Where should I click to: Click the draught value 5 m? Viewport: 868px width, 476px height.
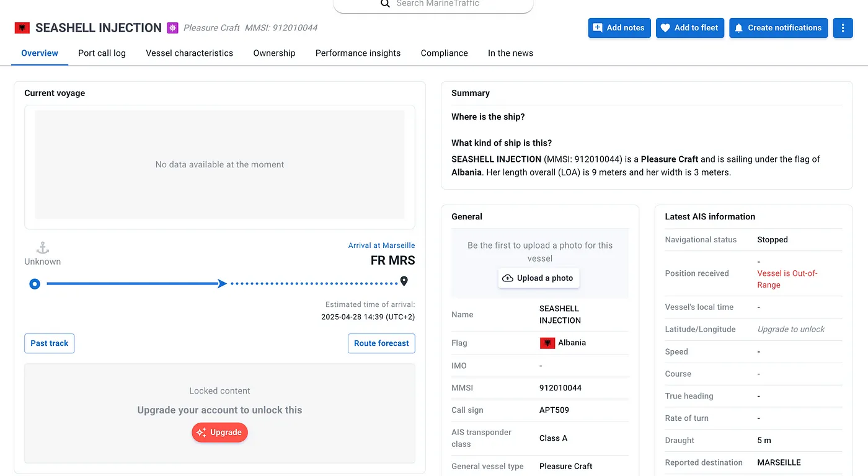(x=764, y=440)
